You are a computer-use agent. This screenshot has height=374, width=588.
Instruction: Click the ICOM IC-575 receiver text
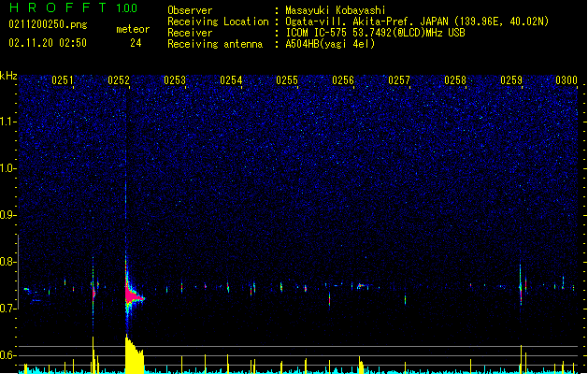point(375,33)
